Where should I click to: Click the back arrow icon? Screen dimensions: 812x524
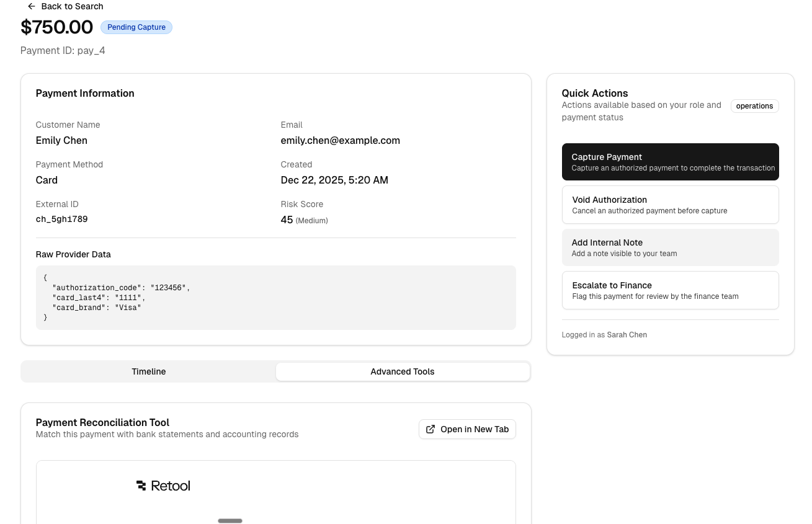click(32, 6)
